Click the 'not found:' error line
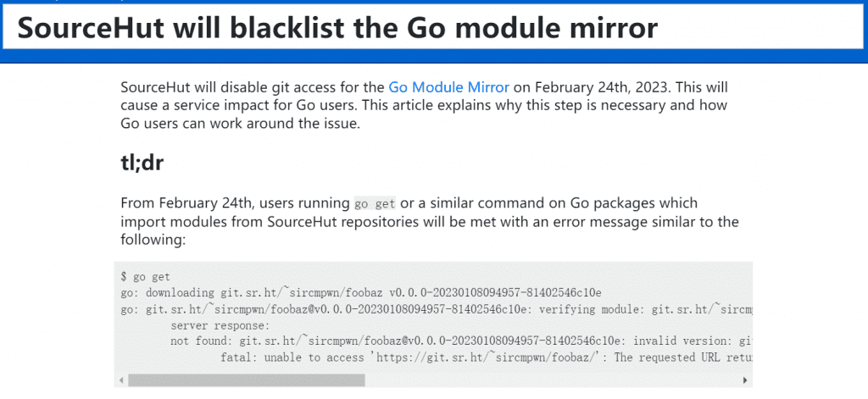This screenshot has height=399, width=868. [462, 341]
